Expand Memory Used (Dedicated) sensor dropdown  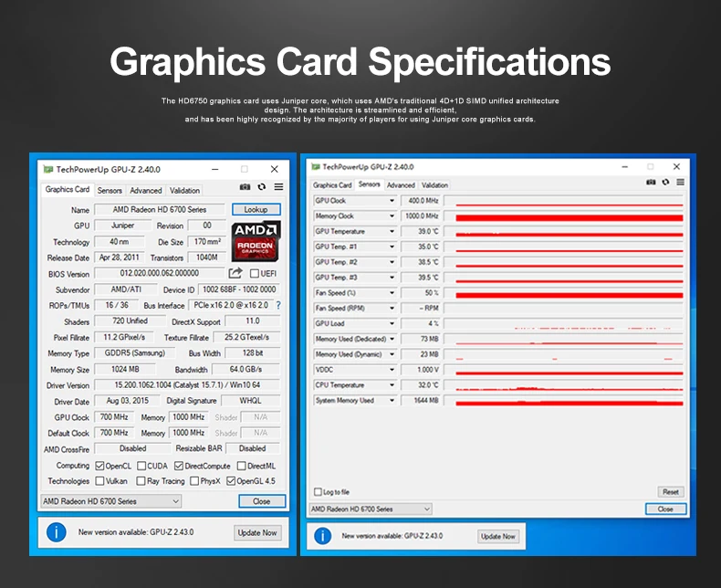392,339
